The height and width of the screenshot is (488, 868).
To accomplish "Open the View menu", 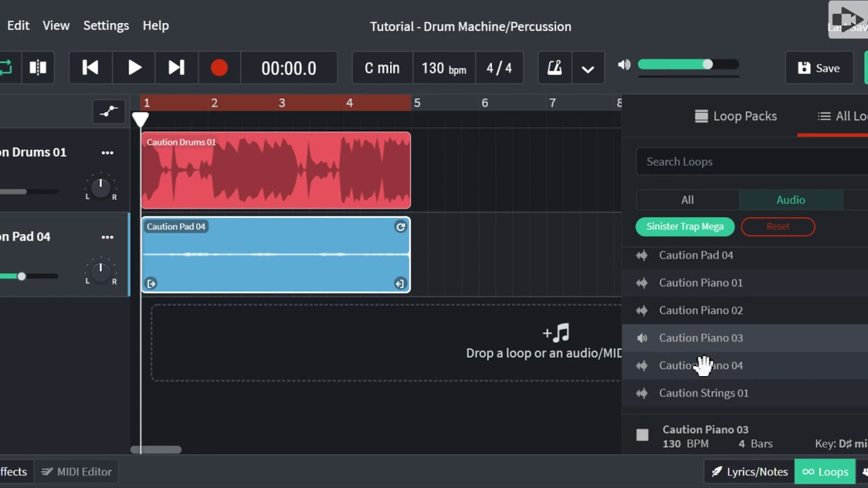I will point(56,25).
